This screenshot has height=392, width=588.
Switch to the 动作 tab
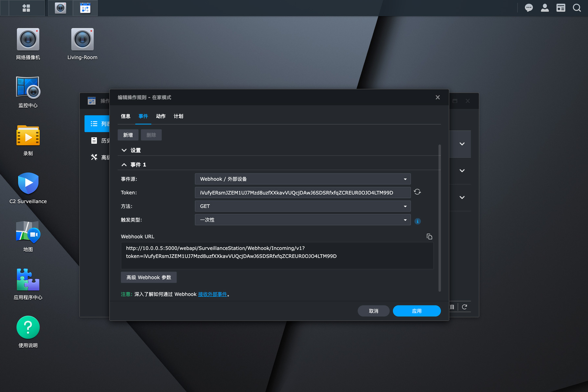tap(161, 116)
